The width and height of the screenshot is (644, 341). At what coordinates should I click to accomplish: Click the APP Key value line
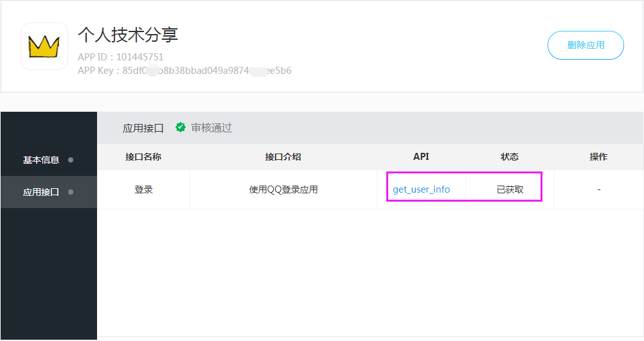185,71
